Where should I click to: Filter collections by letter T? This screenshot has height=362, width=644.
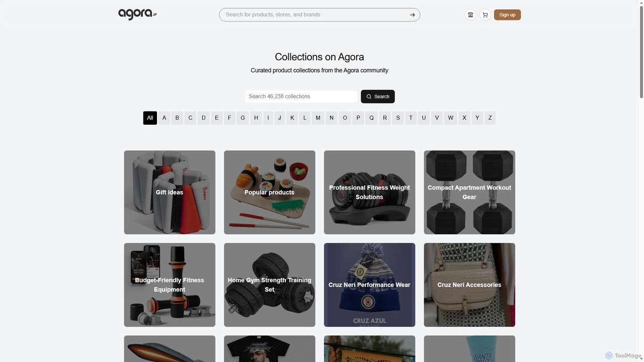point(411,118)
